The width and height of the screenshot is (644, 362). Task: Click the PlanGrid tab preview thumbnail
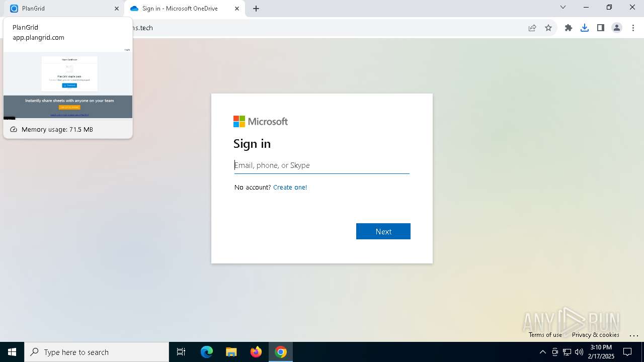point(68,83)
